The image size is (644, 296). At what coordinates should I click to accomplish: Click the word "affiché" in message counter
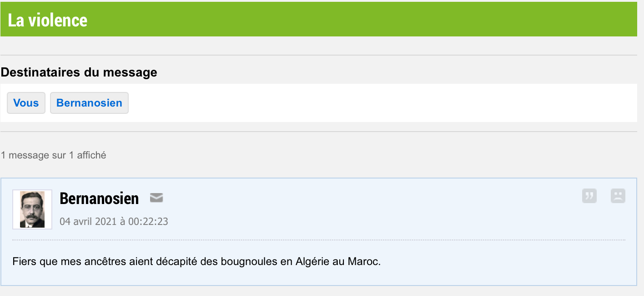tap(91, 155)
